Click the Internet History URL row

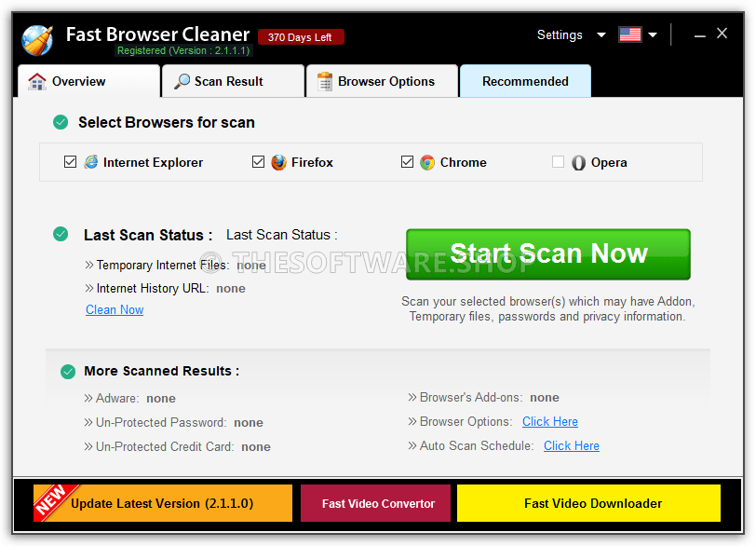(166, 289)
